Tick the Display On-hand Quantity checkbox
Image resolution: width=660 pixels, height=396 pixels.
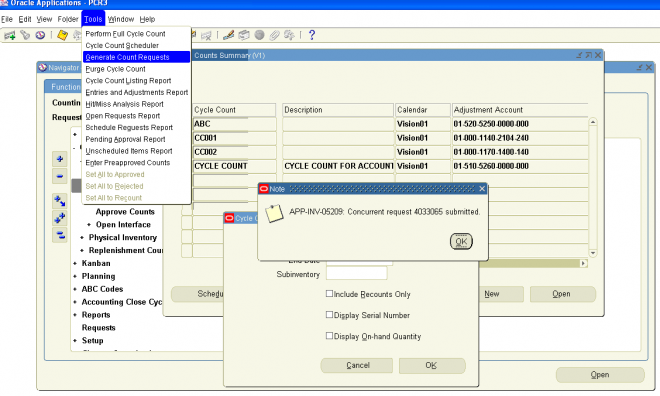(329, 336)
